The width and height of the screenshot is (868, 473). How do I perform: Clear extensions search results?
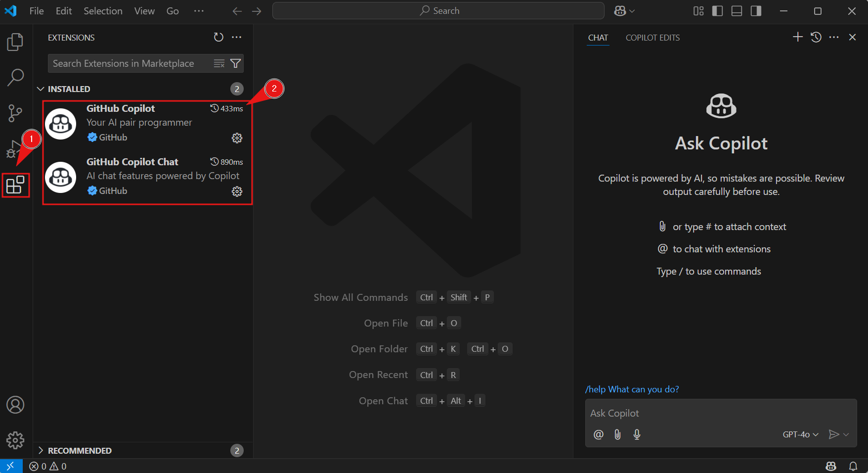[219, 63]
